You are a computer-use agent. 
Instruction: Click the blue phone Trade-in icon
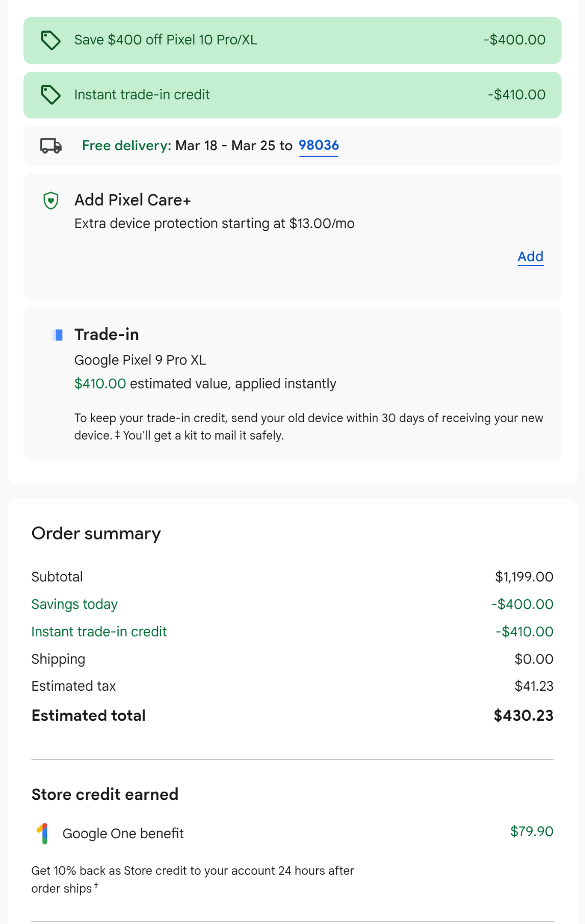coord(59,335)
